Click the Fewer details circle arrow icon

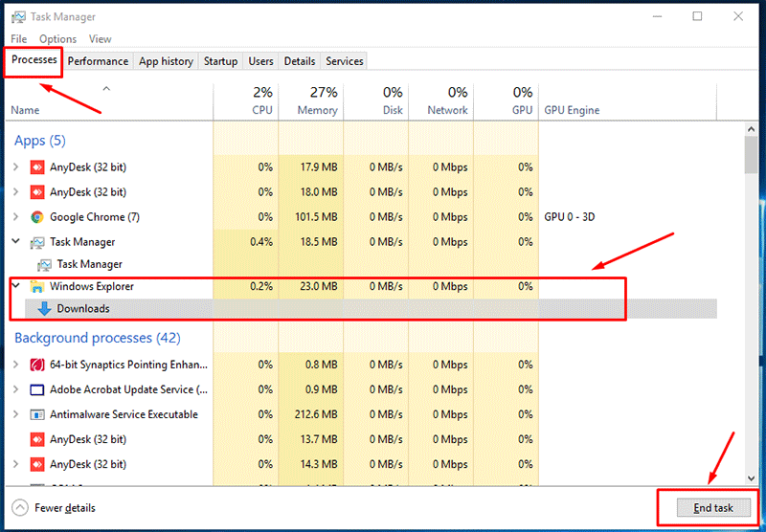(19, 508)
